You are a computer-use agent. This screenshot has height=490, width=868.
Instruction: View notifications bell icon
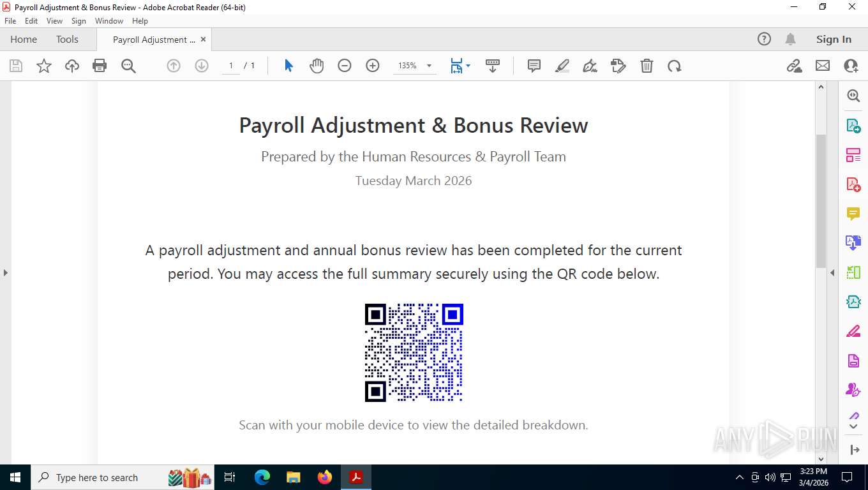coord(790,39)
